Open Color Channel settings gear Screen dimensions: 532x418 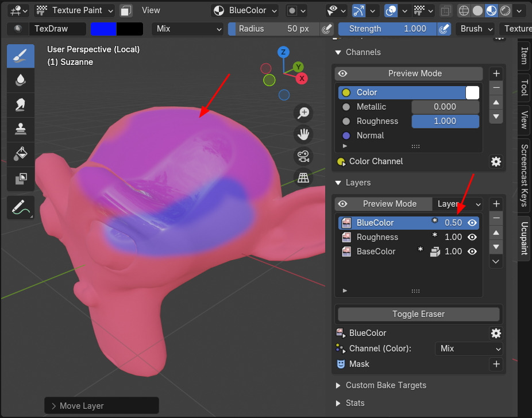tap(496, 162)
